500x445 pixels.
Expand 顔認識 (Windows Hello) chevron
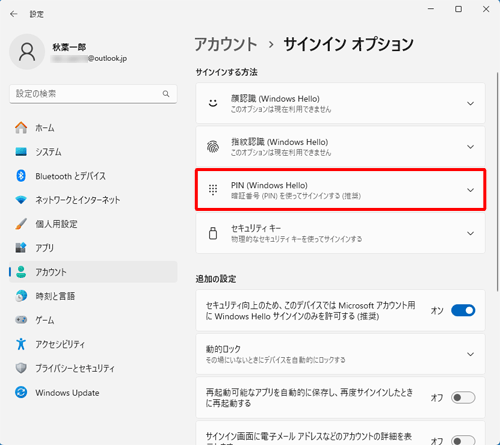pyautogui.click(x=470, y=103)
